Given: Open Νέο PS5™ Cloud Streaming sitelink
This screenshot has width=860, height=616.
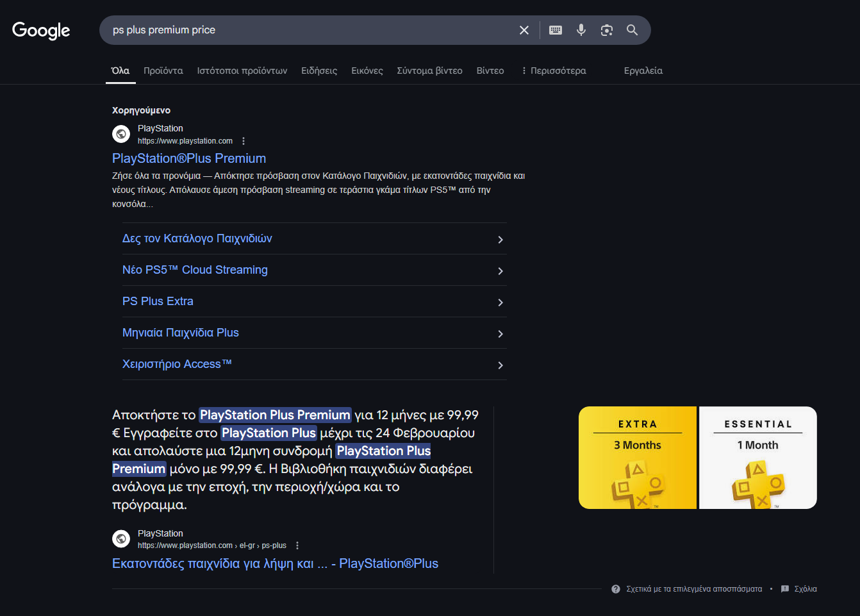Looking at the screenshot, I should [x=195, y=270].
